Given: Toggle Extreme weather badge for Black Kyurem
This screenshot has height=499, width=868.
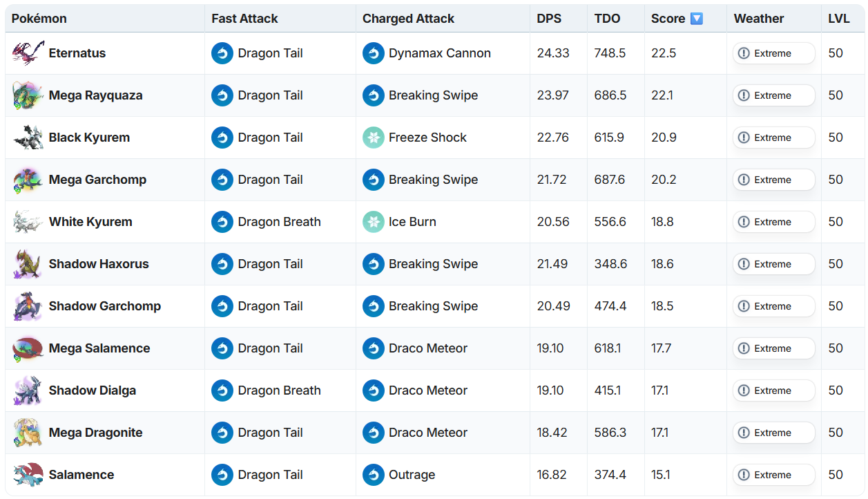Looking at the screenshot, I should 774,138.
